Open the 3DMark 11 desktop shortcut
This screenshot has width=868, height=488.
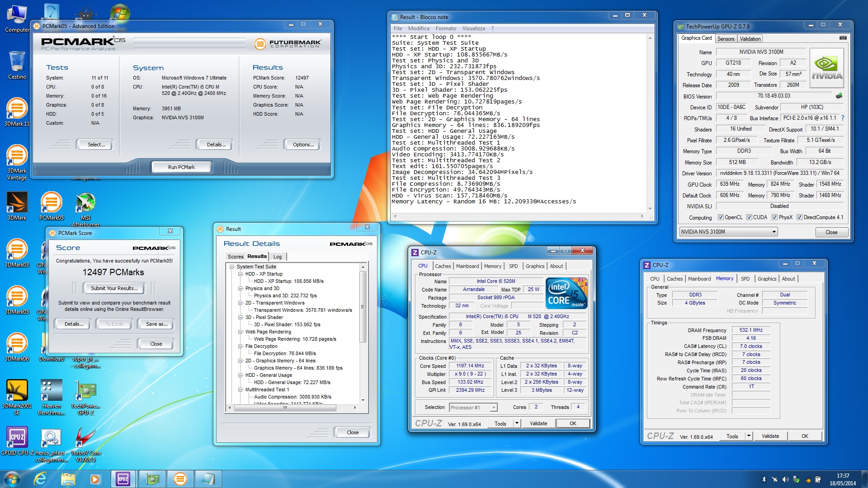pyautogui.click(x=17, y=112)
